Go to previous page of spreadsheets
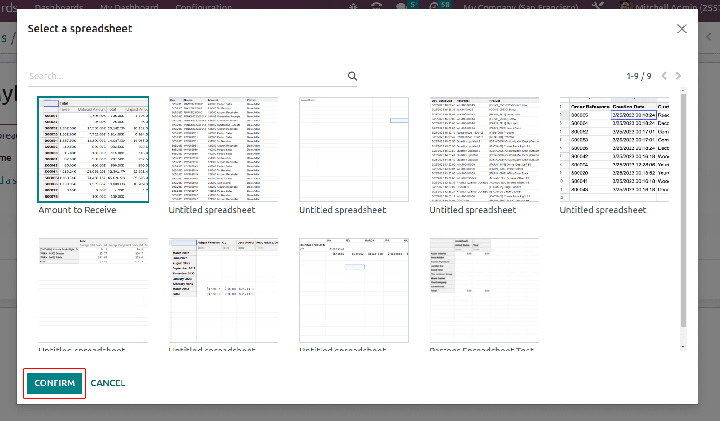 (x=664, y=76)
